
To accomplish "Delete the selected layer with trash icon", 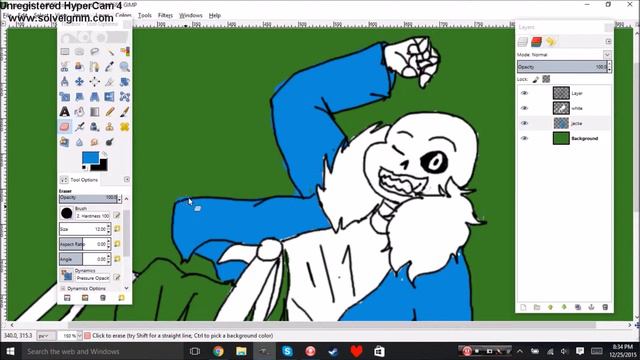I will (x=605, y=307).
